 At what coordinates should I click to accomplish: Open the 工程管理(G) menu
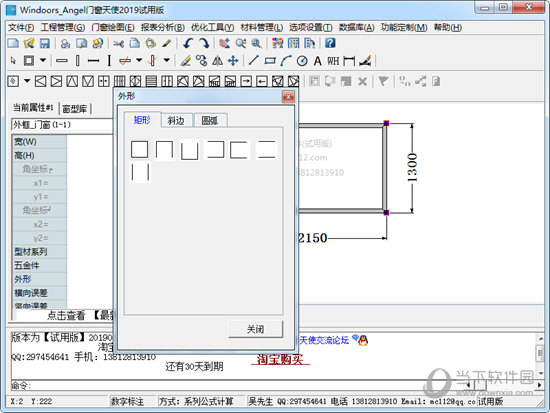tap(63, 27)
